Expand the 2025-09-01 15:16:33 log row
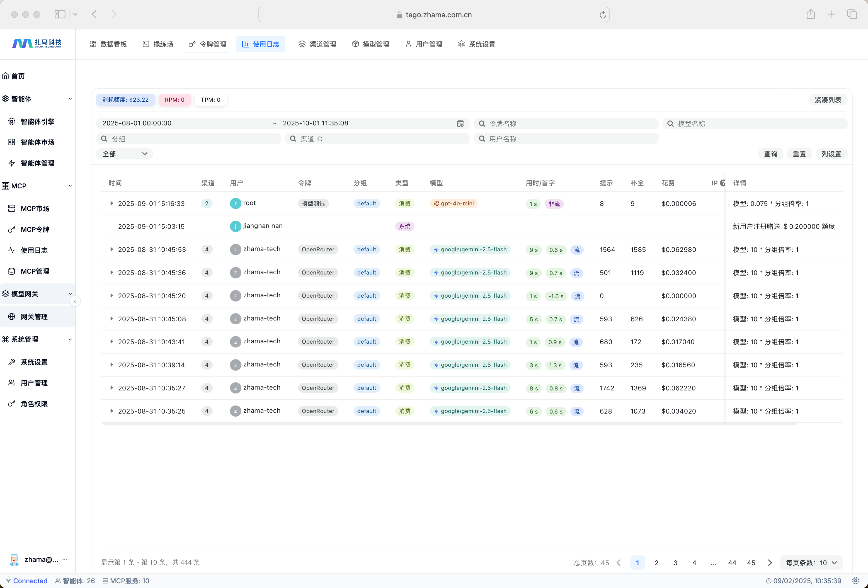The width and height of the screenshot is (868, 588). click(x=111, y=203)
